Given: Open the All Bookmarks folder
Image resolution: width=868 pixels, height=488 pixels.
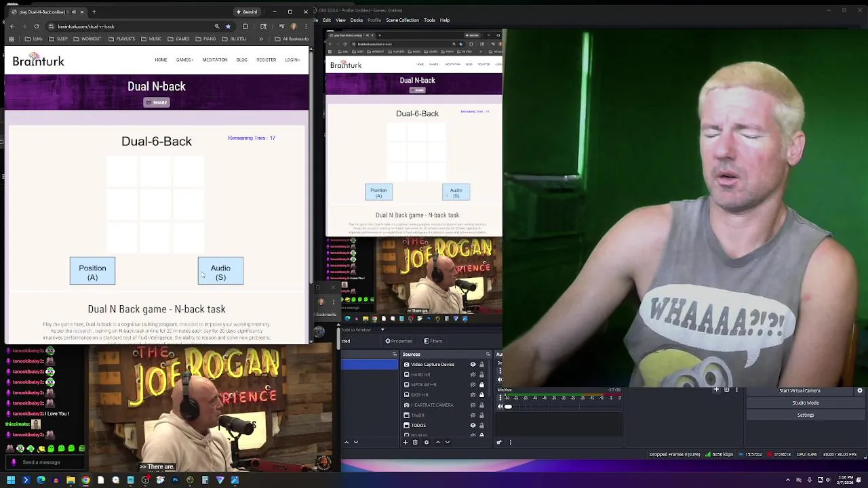Looking at the screenshot, I should coord(291,39).
